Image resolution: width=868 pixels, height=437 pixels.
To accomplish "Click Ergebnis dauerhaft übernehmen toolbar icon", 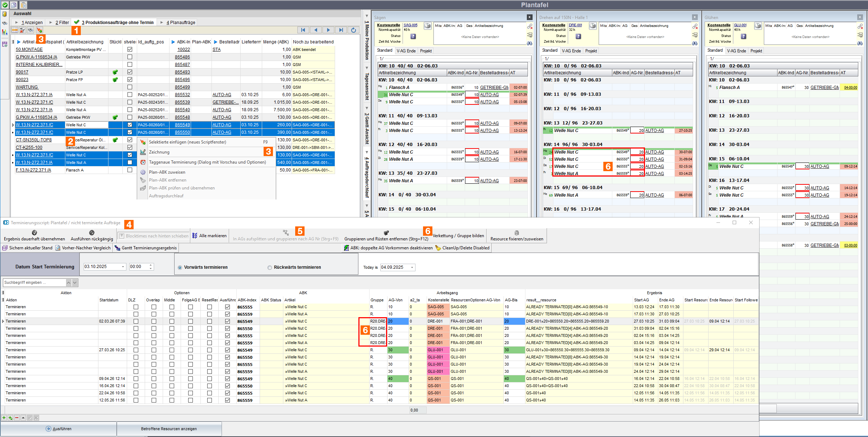I will (x=34, y=233).
